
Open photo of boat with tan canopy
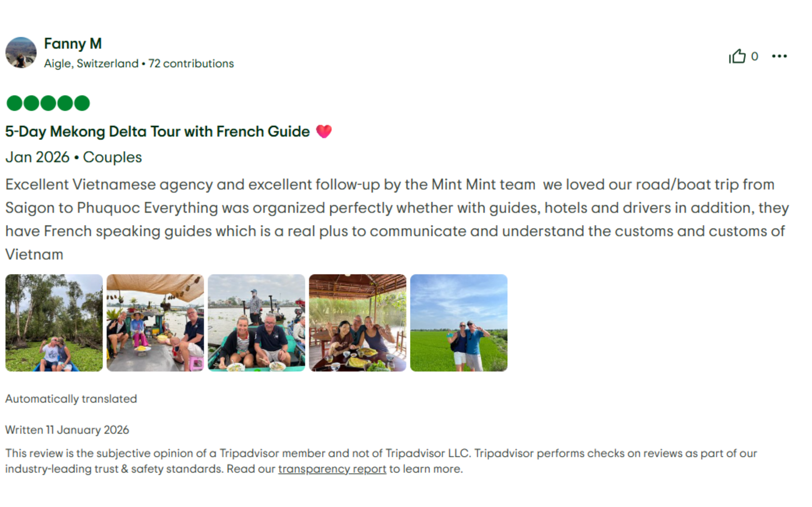tap(155, 323)
